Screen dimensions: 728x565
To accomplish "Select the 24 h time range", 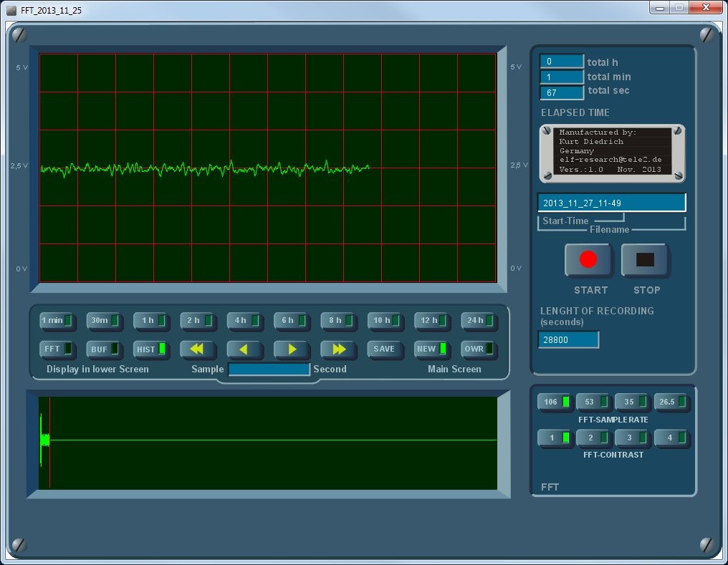I will (478, 321).
